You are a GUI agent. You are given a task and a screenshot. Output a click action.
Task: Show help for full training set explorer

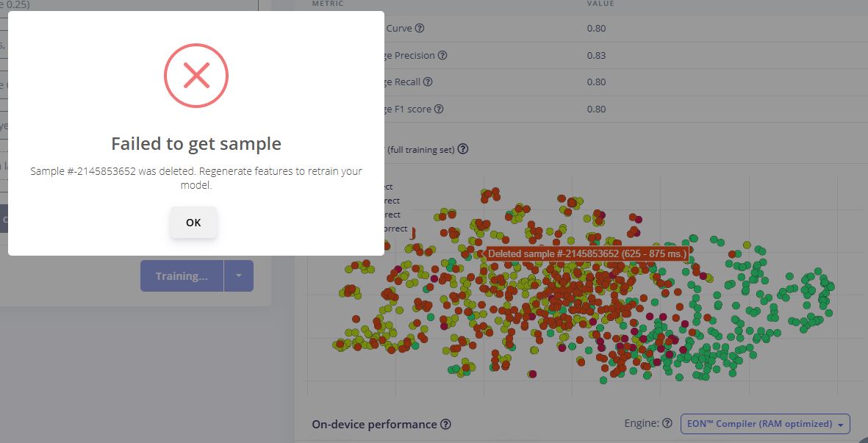coord(463,149)
